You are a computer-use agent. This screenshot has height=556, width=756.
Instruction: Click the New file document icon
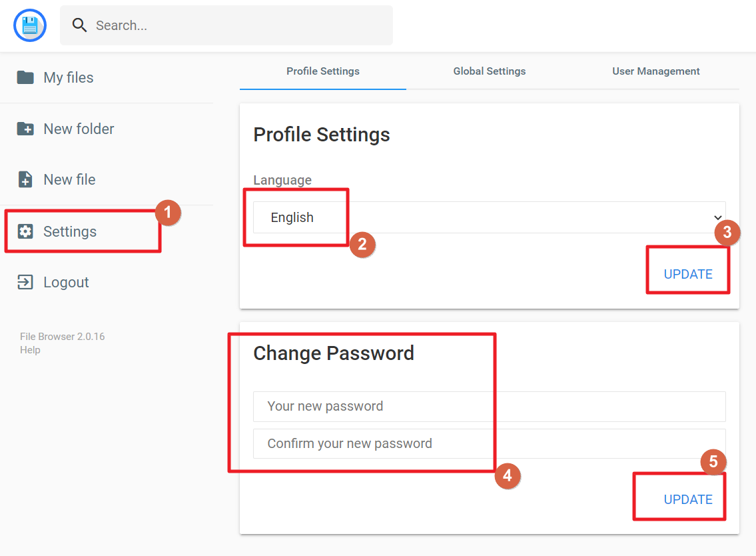point(25,179)
